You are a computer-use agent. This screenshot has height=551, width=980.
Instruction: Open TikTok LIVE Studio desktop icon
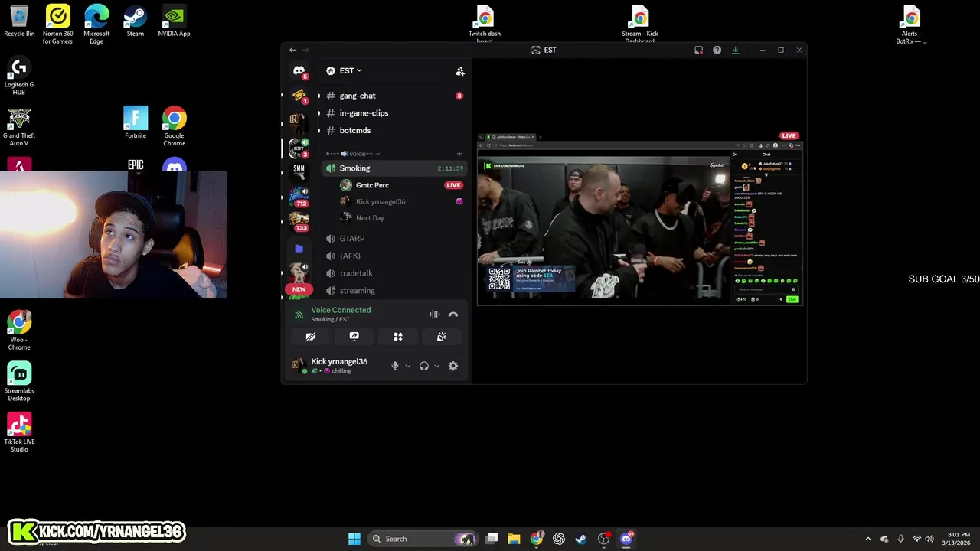click(19, 432)
